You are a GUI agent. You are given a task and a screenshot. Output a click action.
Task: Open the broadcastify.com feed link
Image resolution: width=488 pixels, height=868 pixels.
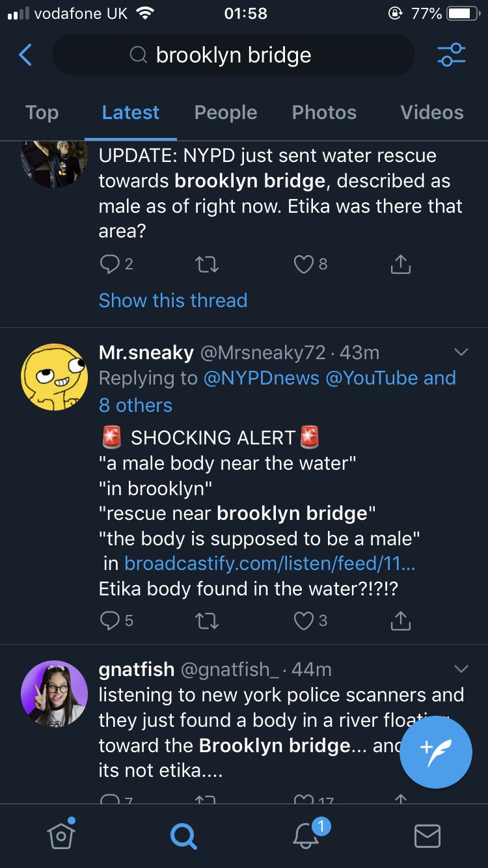[269, 563]
